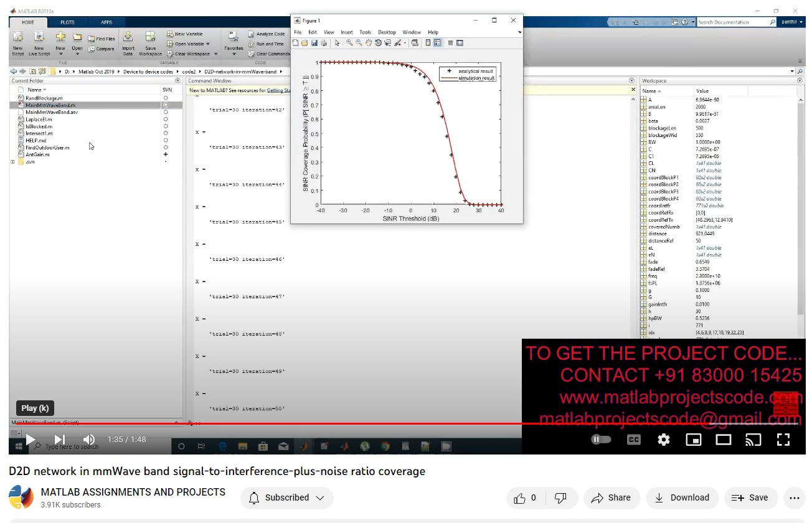812x523 pixels.
Task: Open the more actions ellipsis menu
Action: [x=794, y=497]
